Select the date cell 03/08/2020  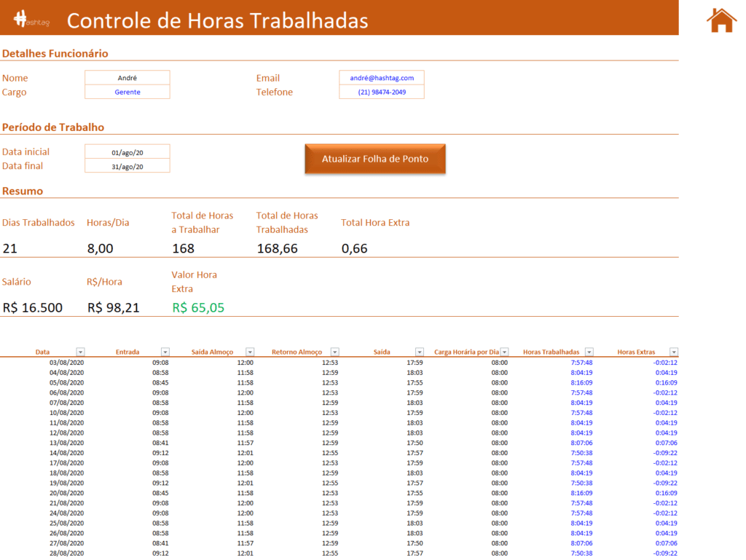point(66,362)
